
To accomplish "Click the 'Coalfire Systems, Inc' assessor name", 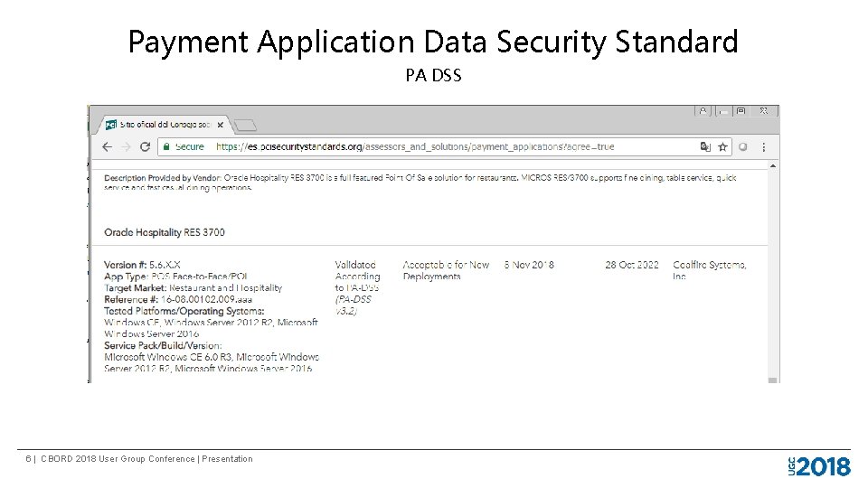I will click(709, 270).
